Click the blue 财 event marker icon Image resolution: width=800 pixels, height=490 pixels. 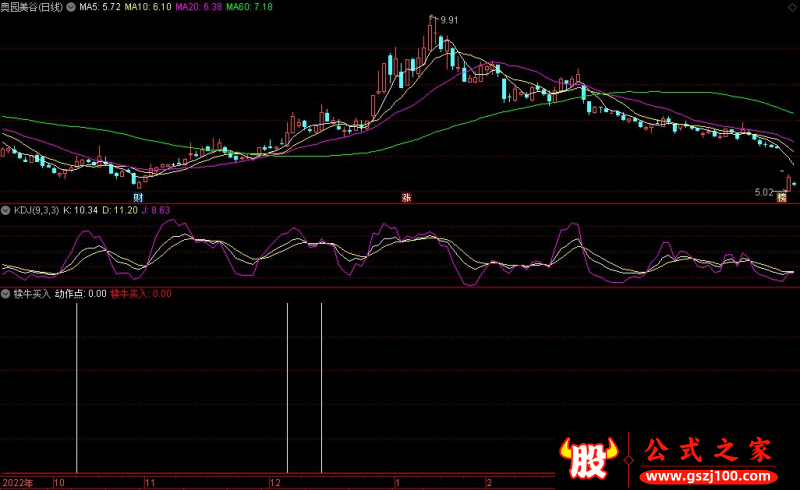click(x=138, y=197)
